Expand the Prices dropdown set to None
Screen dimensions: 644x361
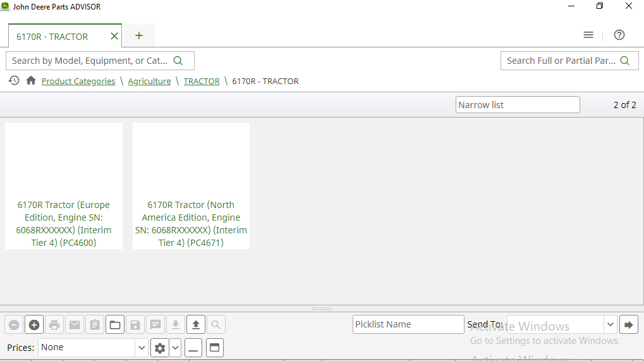(x=142, y=348)
